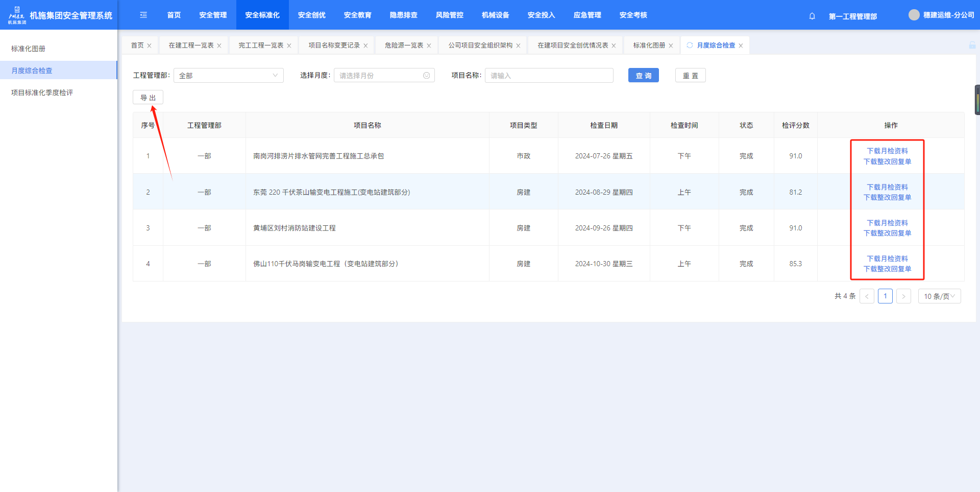Close the 危险源一览表 tab
980x492 pixels.
pyautogui.click(x=429, y=45)
